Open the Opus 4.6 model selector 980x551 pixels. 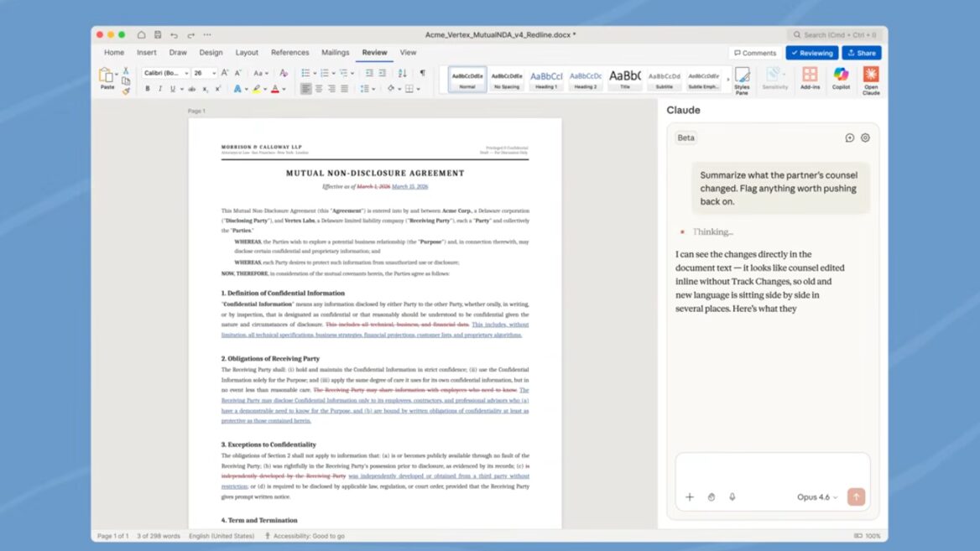816,496
